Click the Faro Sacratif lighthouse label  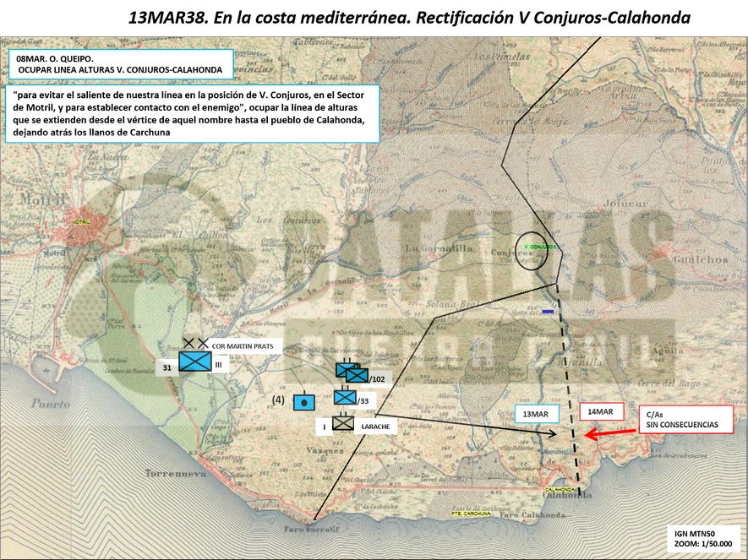pyautogui.click(x=312, y=529)
